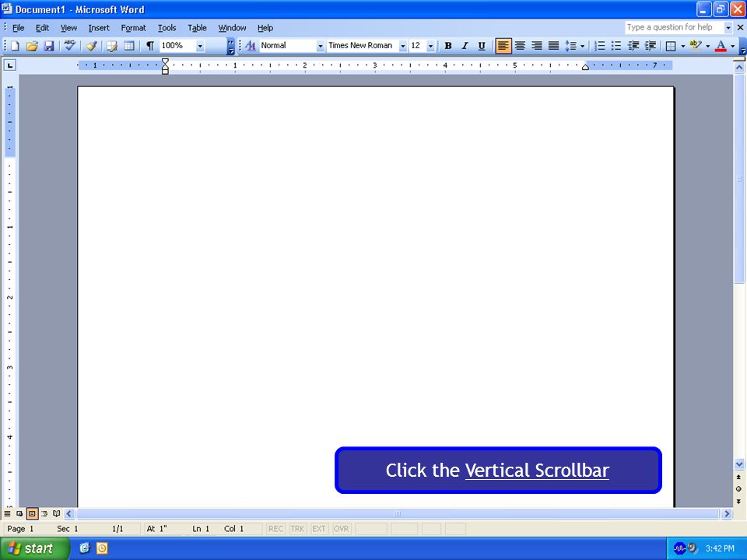The image size is (747, 560).
Task: Expand the font color arrow
Action: tap(733, 46)
